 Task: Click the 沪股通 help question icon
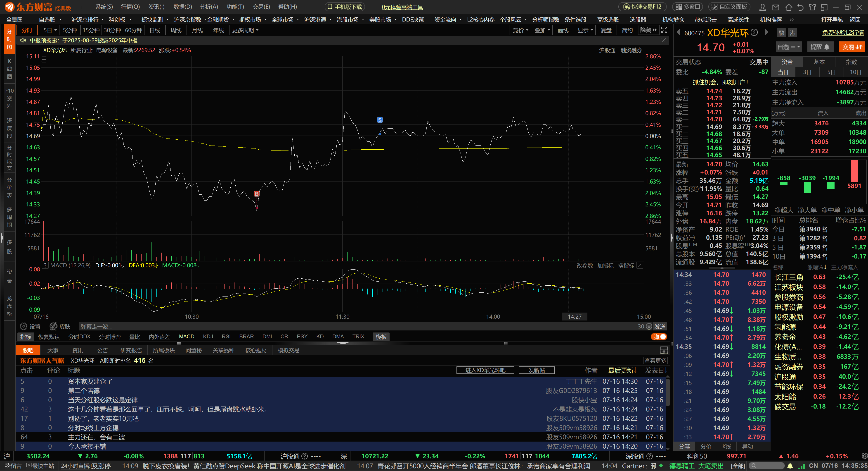[x=304, y=456]
